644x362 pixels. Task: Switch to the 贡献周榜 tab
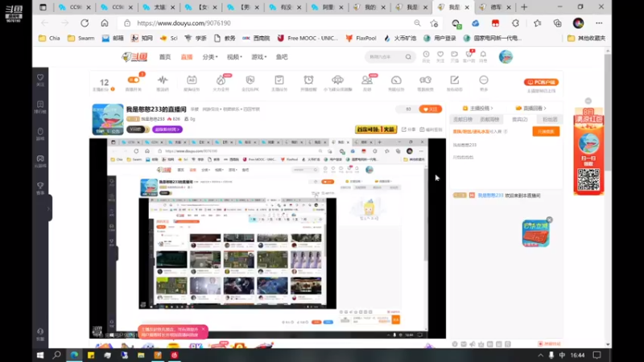tap(489, 119)
